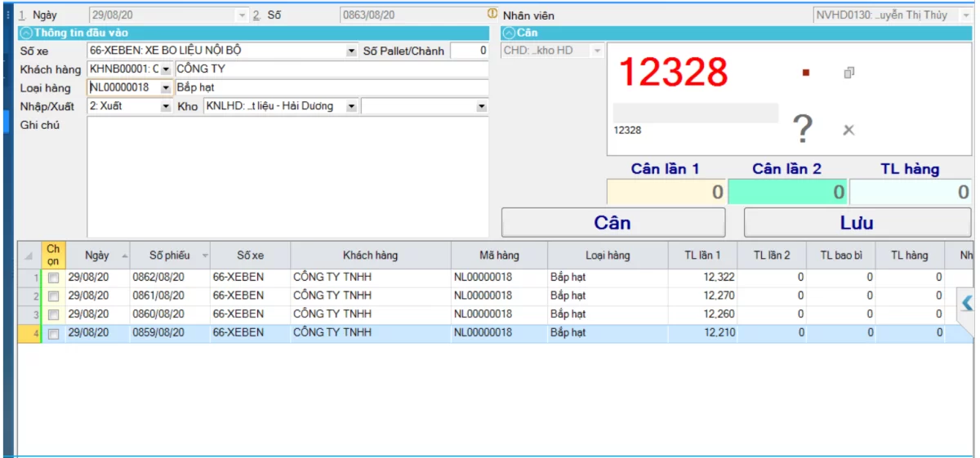Click the copy icon beside weight reading

pos(849,73)
